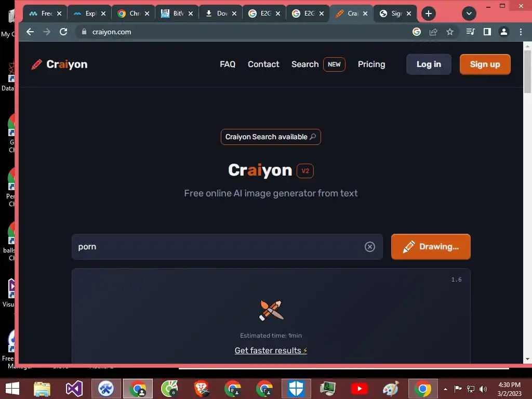Click the 'Estimated time: 1min' text

271,336
